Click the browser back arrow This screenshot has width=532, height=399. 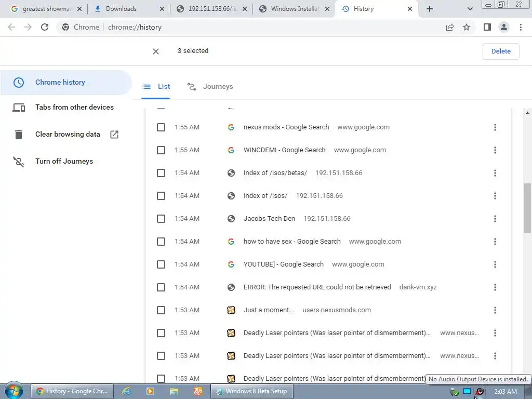11,27
